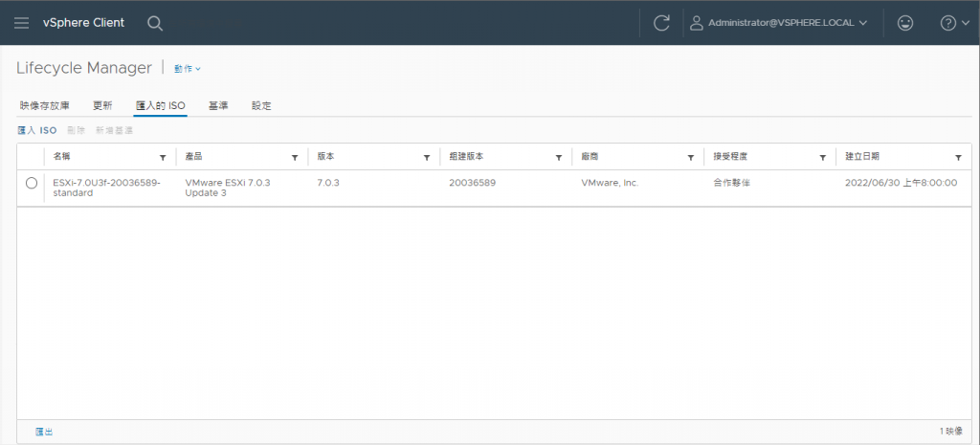Screen dimensions: 980x445
Task: Open the smiley feedback icon
Action: (904, 23)
